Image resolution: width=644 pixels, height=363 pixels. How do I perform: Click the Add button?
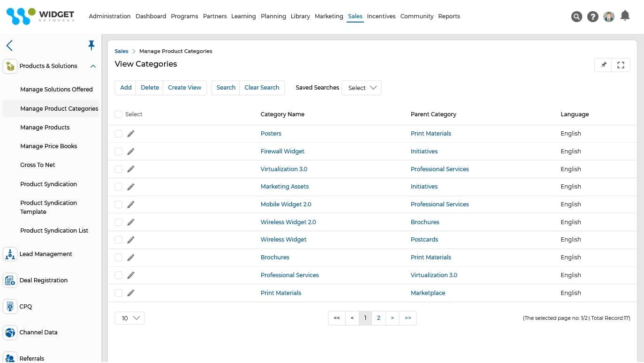pos(125,87)
